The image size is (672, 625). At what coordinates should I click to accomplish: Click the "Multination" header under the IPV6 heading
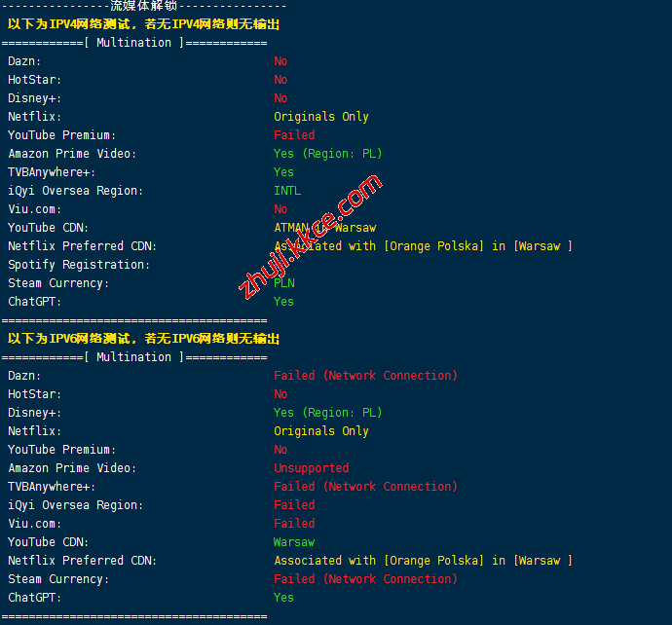tap(133, 357)
